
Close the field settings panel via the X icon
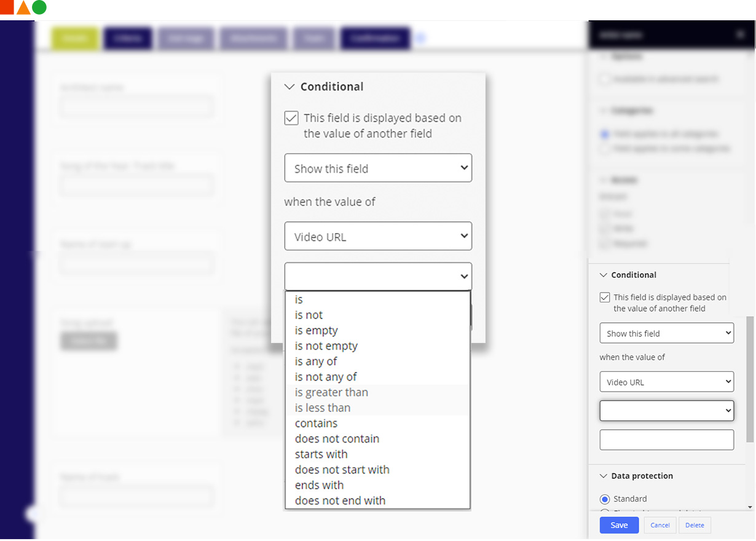739,34
